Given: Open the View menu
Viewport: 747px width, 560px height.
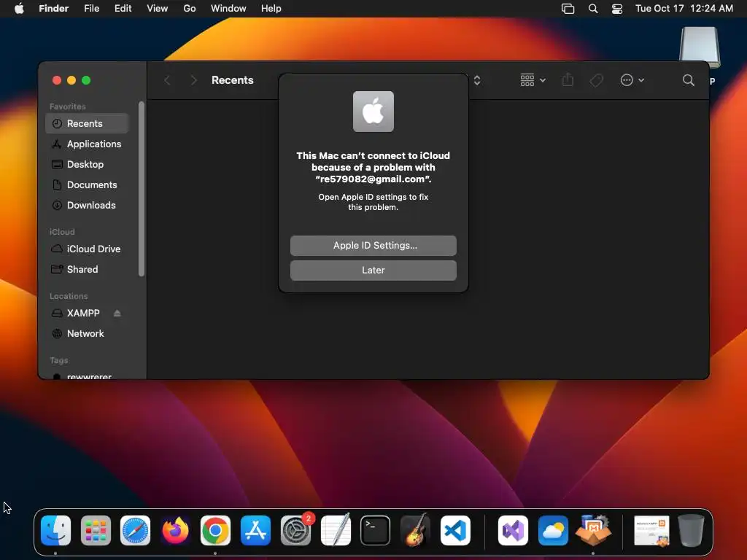Looking at the screenshot, I should (x=158, y=8).
